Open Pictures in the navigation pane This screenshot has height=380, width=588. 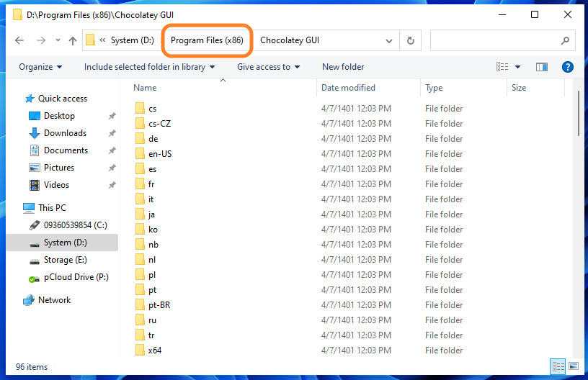pyautogui.click(x=59, y=168)
